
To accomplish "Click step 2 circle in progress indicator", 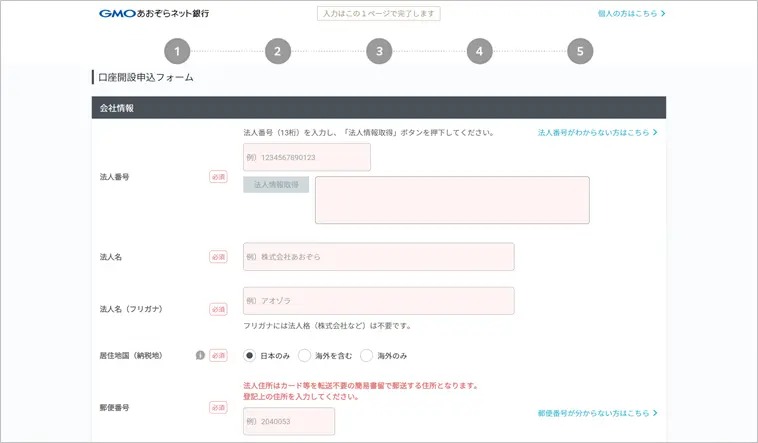I will pyautogui.click(x=277, y=52).
